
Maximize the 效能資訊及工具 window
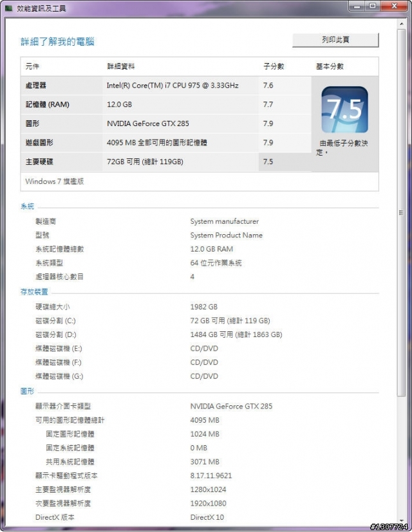click(373, 6)
